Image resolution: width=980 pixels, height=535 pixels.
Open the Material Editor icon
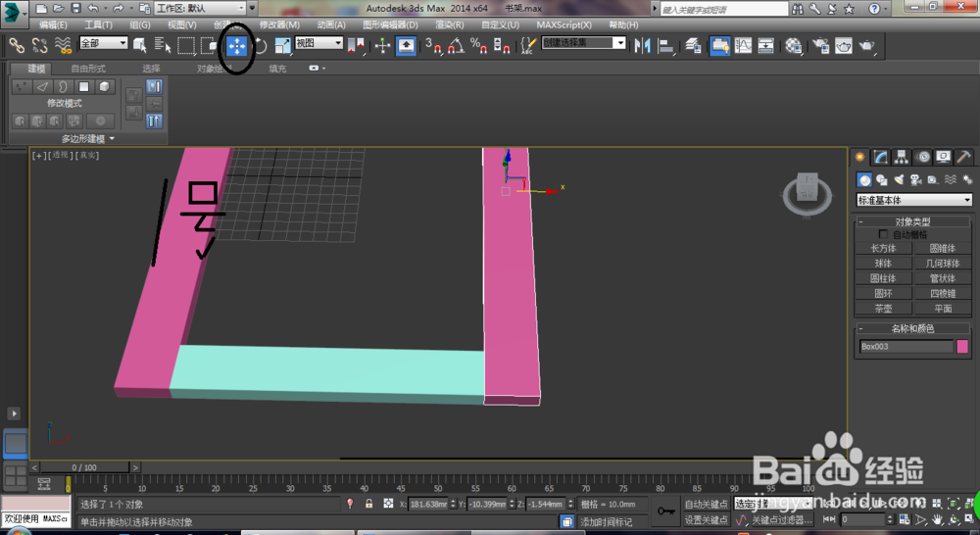793,46
